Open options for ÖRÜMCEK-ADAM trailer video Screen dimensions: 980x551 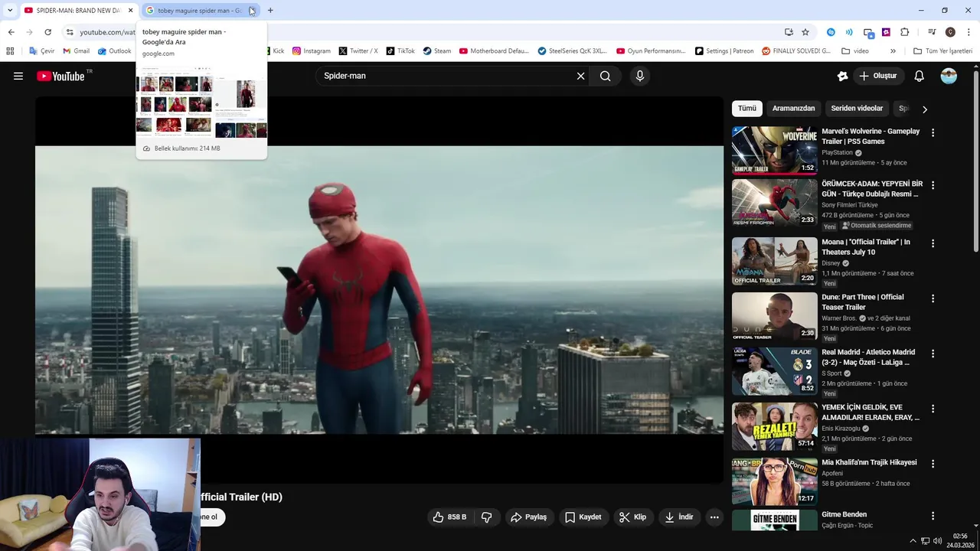(933, 185)
